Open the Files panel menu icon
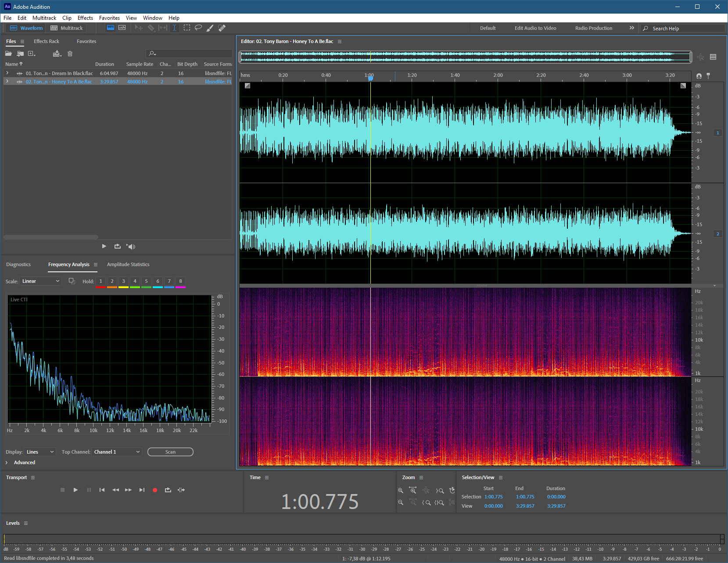 coord(22,41)
